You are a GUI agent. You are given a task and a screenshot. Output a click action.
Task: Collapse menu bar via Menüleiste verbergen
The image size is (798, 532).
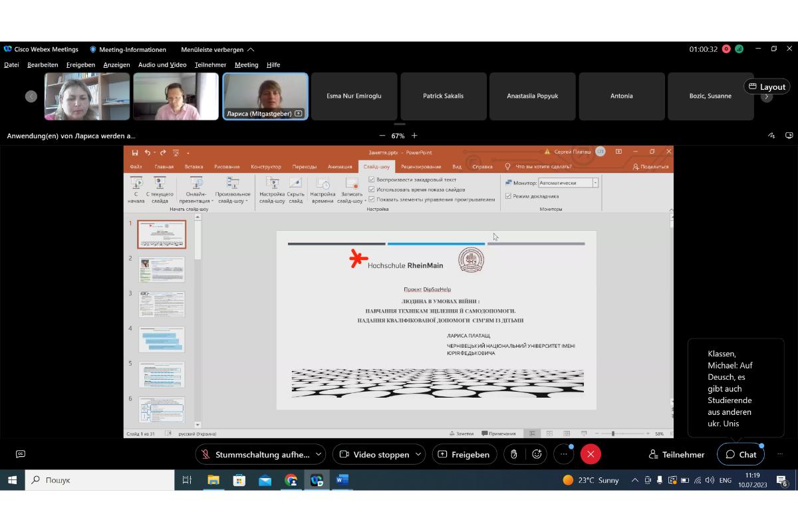217,49
